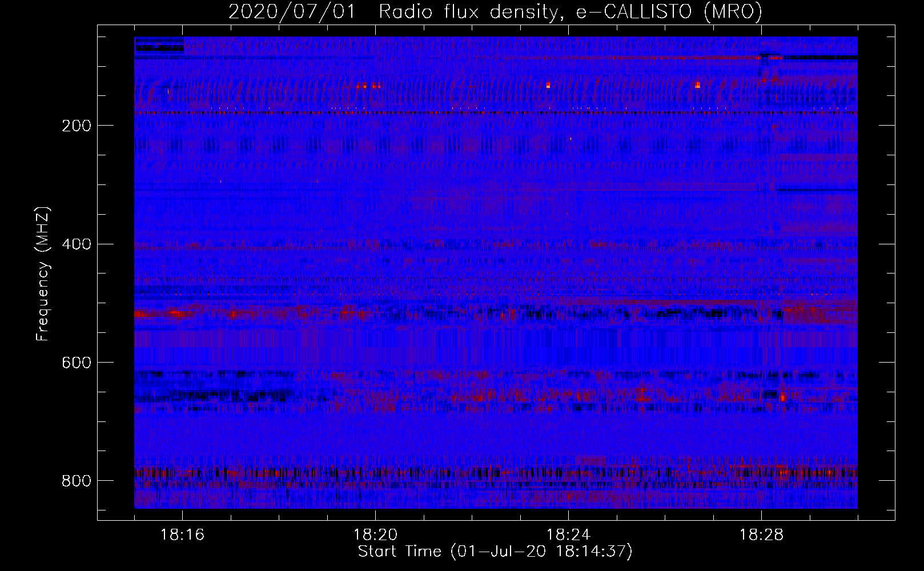This screenshot has height=571, width=924.
Task: Click the 18:16 time tick label
Action: 182,534
